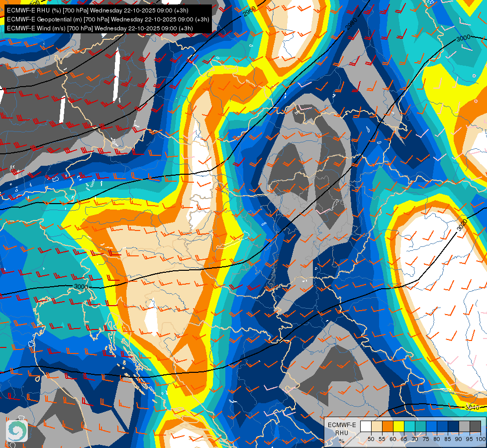Click the legend value '85'
The height and width of the screenshot is (448, 487).
tap(448, 439)
